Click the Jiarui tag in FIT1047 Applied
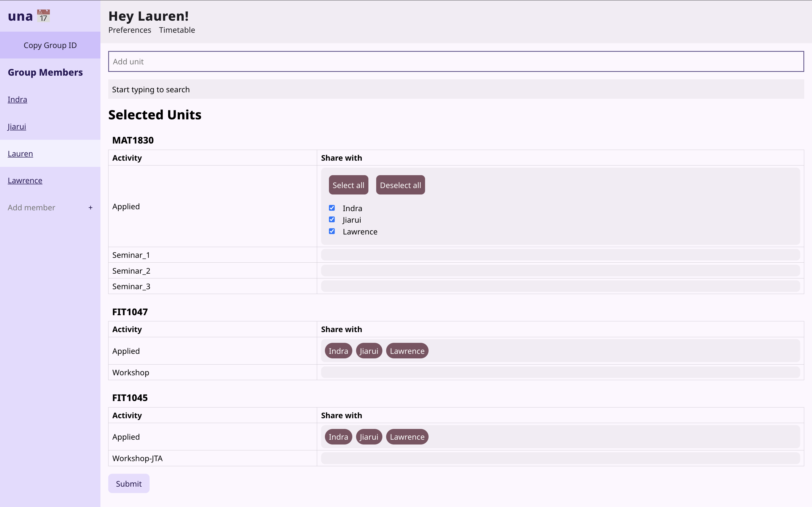 pyautogui.click(x=369, y=351)
